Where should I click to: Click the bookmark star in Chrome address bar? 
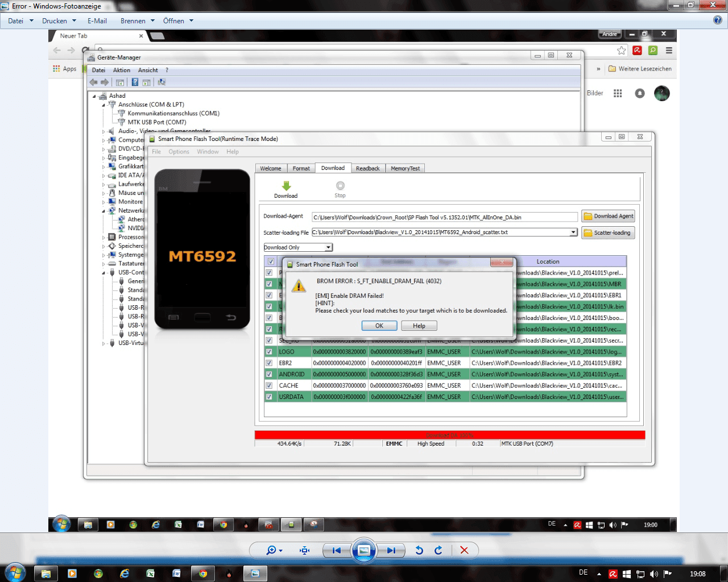tap(622, 51)
